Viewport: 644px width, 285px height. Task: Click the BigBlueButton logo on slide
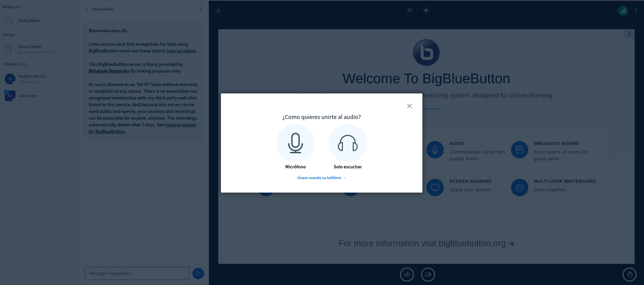click(426, 52)
